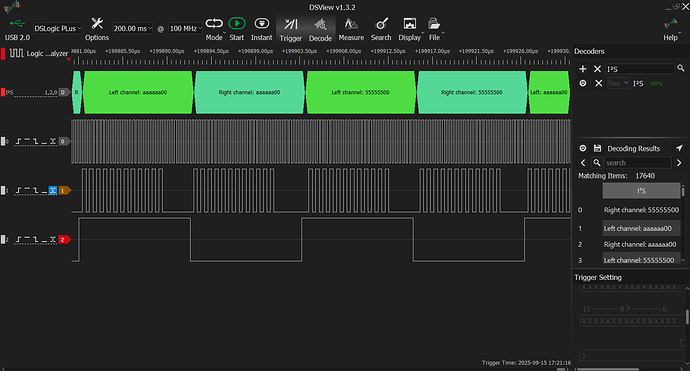690x371 pixels.
Task: Select 'Right channel: aaaaaa00' annotation in waveform
Action: click(x=249, y=92)
